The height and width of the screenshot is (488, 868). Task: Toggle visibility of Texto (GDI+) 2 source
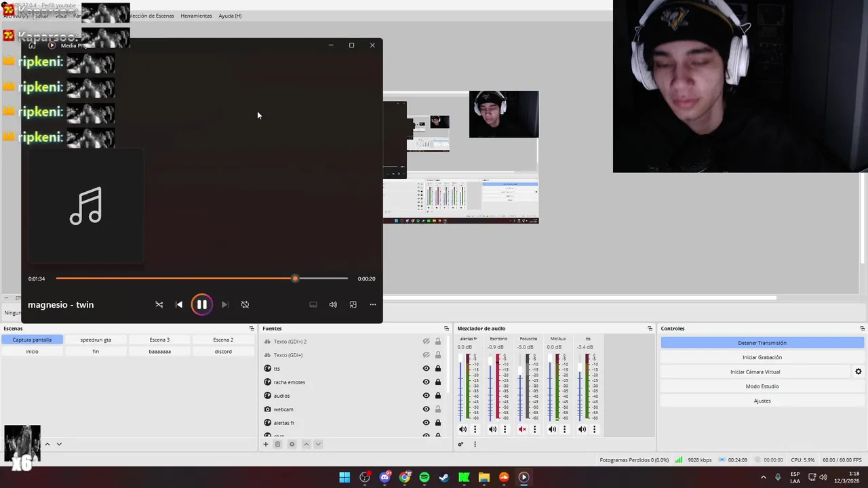coord(426,342)
